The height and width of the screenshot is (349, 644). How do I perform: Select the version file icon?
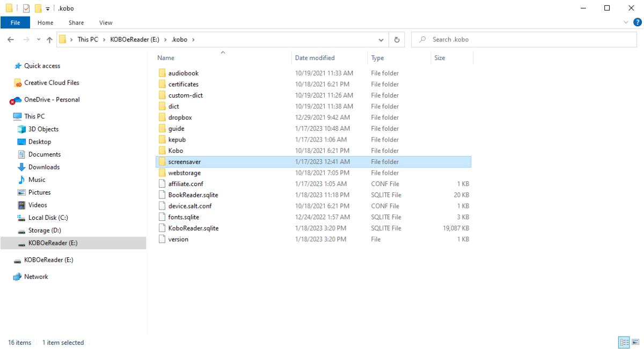(163, 239)
